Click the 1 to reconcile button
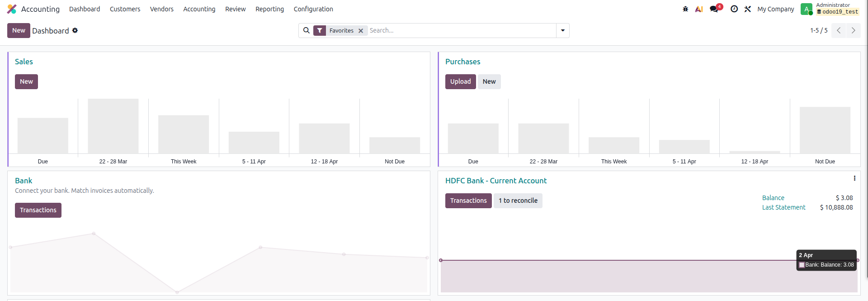The image size is (868, 301). pyautogui.click(x=518, y=201)
